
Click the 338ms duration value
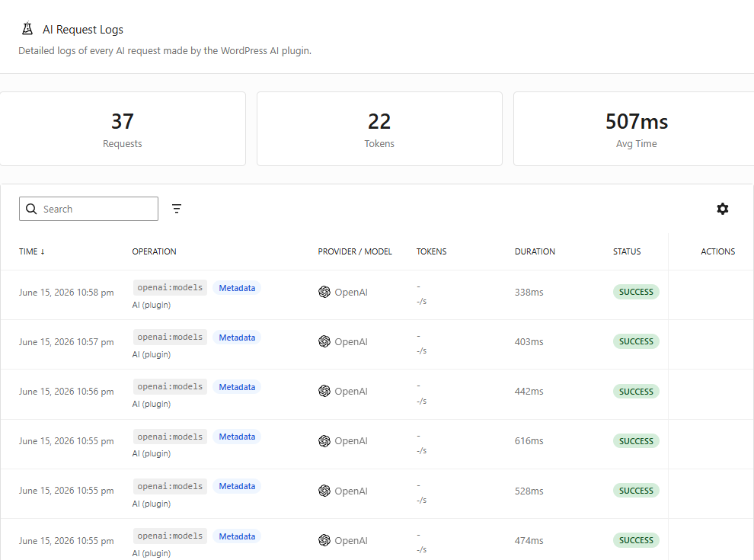pyautogui.click(x=529, y=292)
